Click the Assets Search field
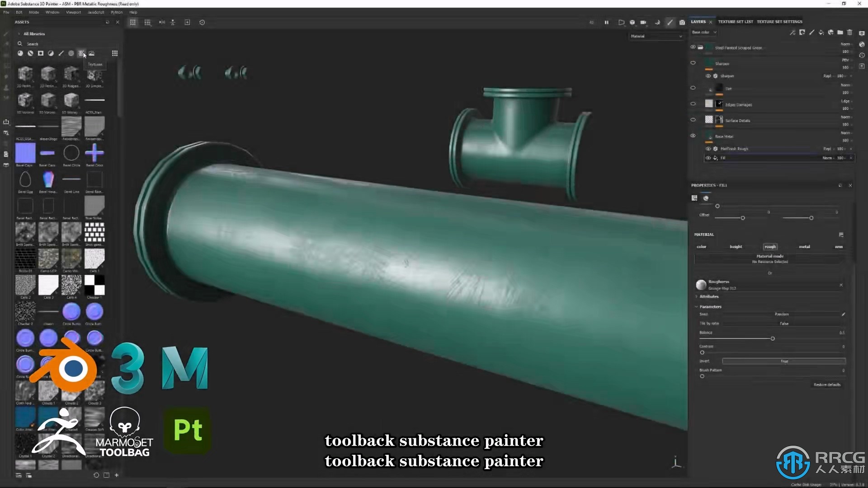This screenshot has height=488, width=868. pos(68,44)
